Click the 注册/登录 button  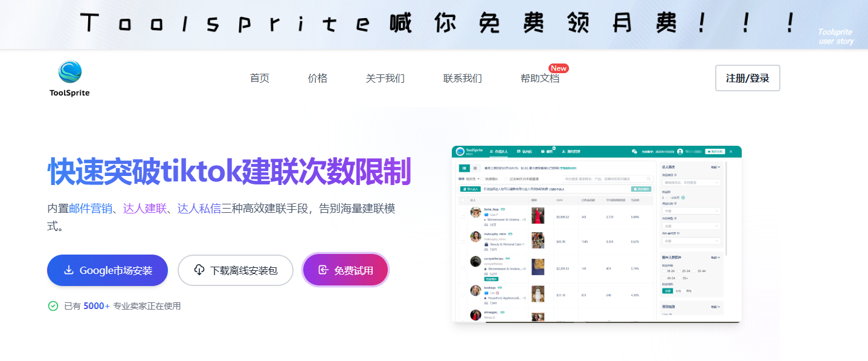pyautogui.click(x=748, y=78)
